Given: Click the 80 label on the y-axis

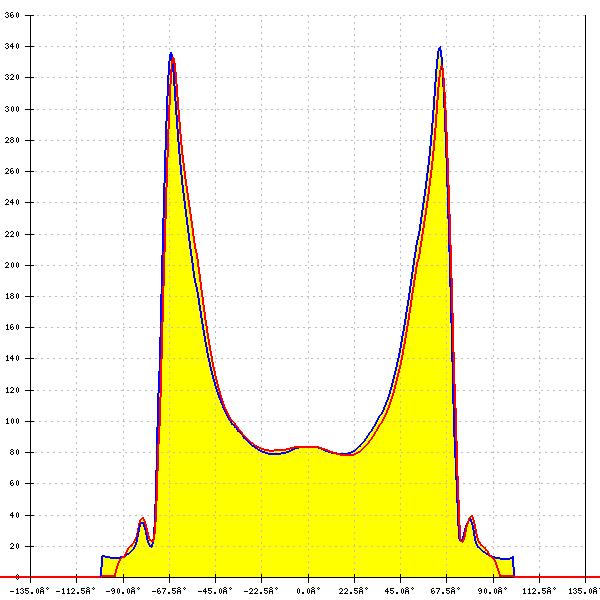Looking at the screenshot, I should pyautogui.click(x=15, y=452).
